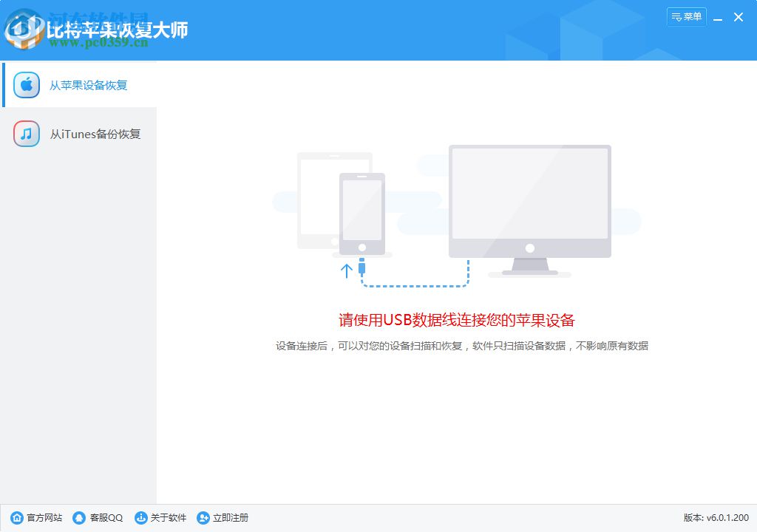Viewport: 757px width, 532px height.
Task: Click the info icon beside 关于软件
Action: pyautogui.click(x=140, y=518)
